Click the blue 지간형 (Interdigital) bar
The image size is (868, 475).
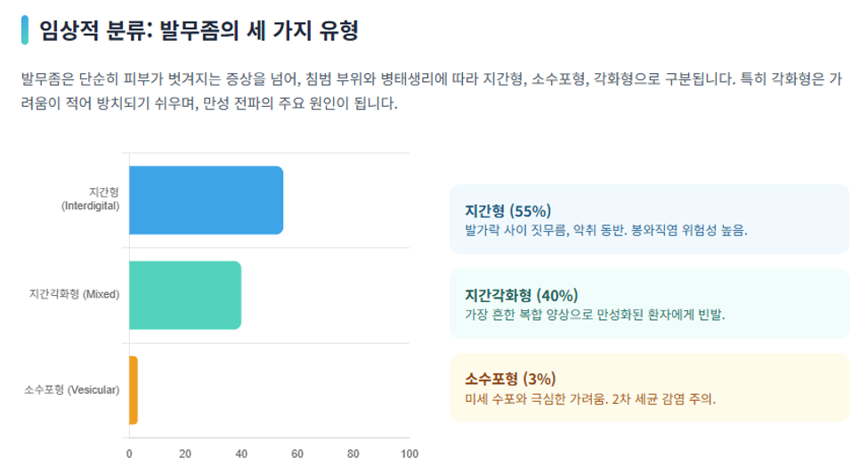click(206, 201)
